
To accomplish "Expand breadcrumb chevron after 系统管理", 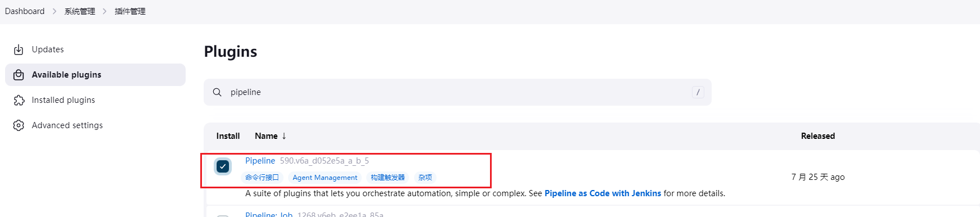I will pyautogui.click(x=105, y=11).
